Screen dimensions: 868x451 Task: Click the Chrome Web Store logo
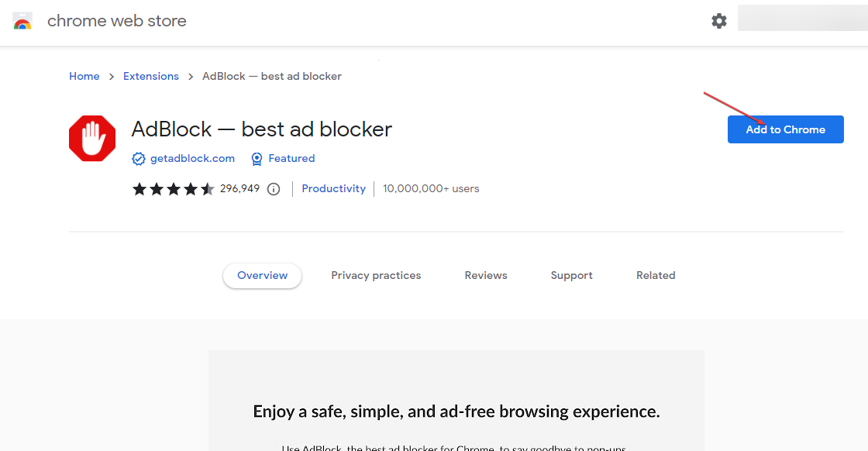(23, 20)
